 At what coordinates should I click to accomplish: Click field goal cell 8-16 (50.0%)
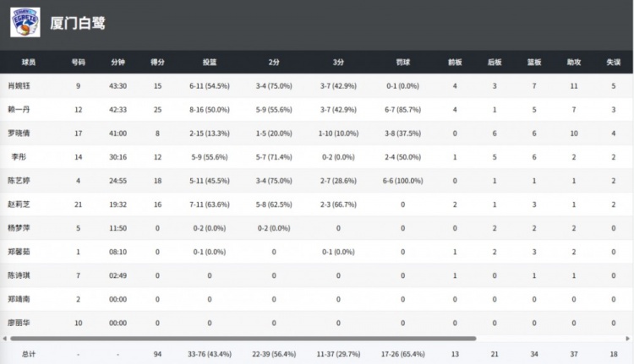click(210, 110)
